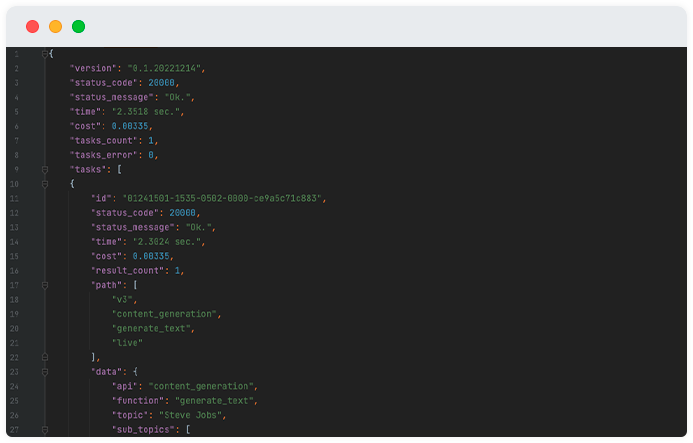Click the "result_count" key

pyautogui.click(x=127, y=271)
